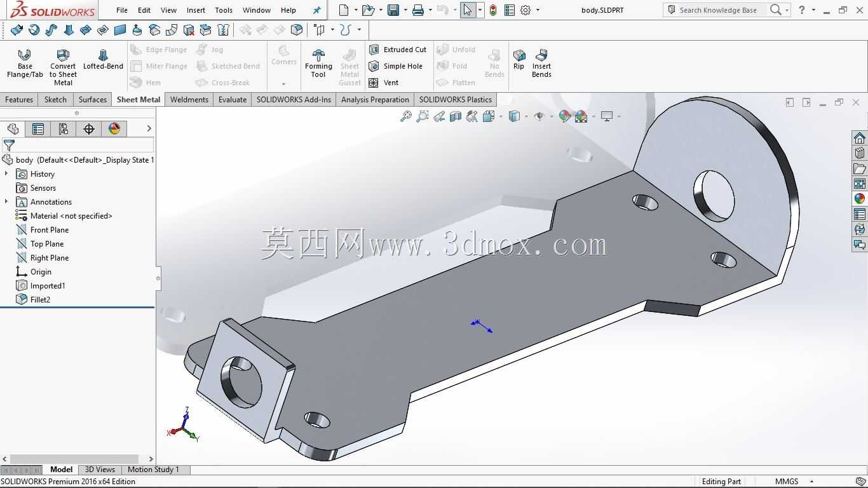Screen dimensions: 868x488
Task: Open the Help question mark dropdown arrow
Action: pyautogui.click(x=813, y=10)
